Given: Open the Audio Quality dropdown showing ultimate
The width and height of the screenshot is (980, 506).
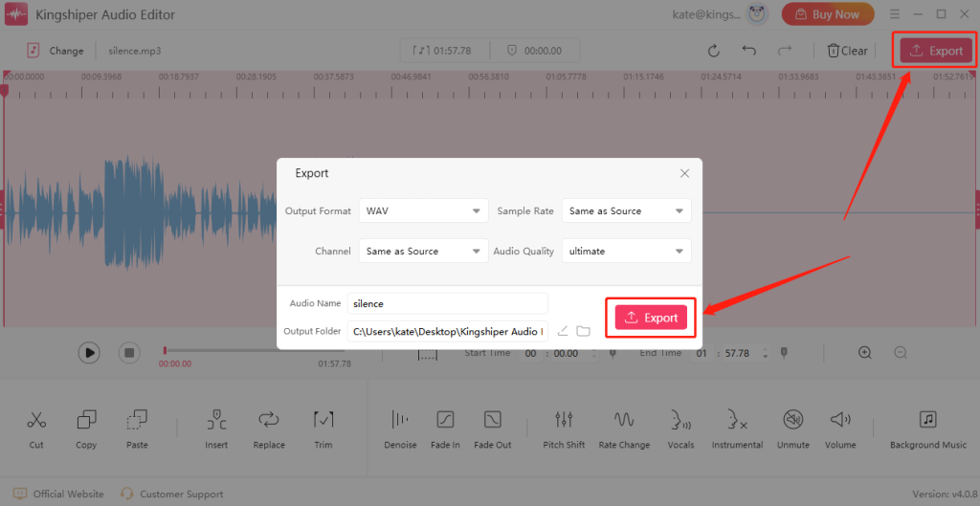Looking at the screenshot, I should point(627,251).
